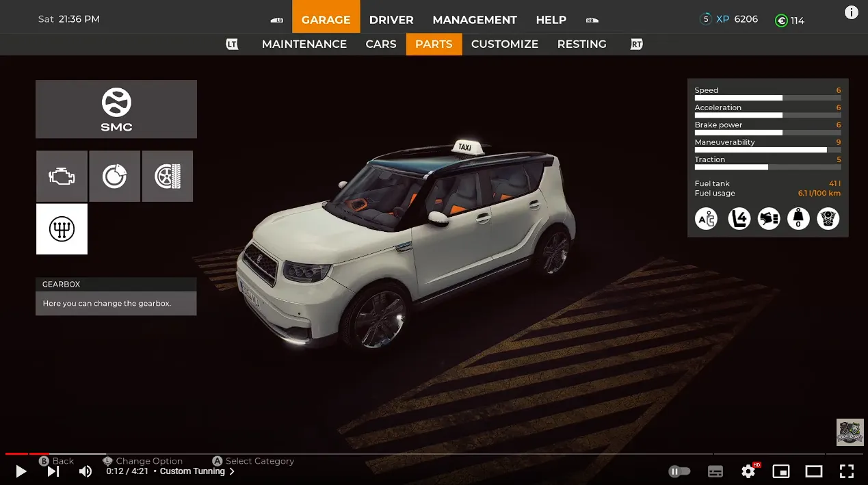This screenshot has width=868, height=485.
Task: Click the automatic transmission stat icon
Action: tap(707, 219)
